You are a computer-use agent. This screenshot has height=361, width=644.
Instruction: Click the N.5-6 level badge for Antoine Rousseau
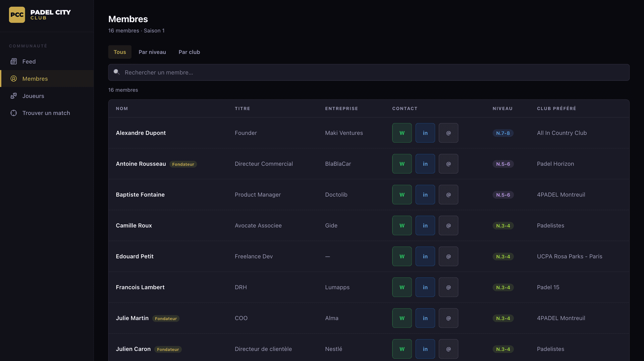tap(503, 164)
